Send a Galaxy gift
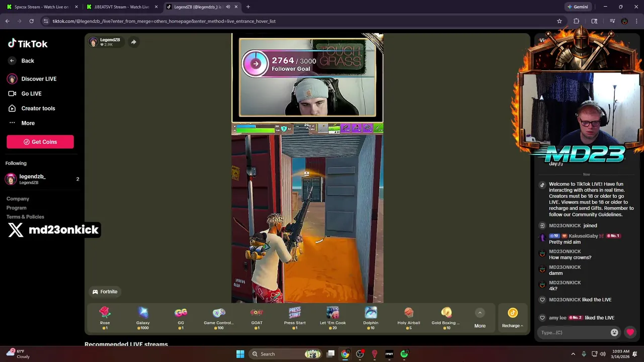This screenshot has height=362, width=644. click(143, 318)
